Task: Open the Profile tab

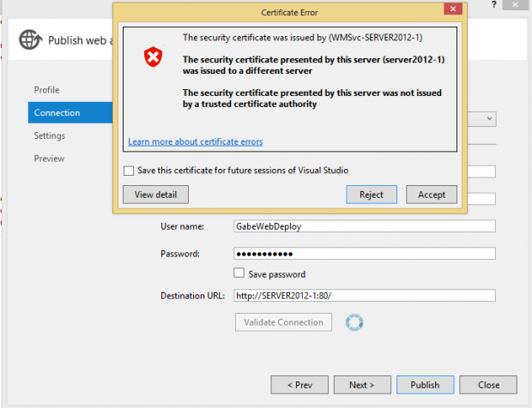Action: tap(46, 90)
